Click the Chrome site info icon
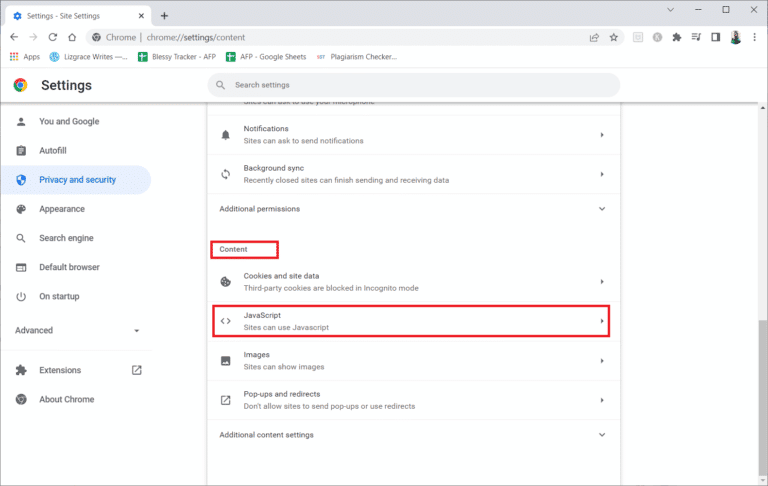The width and height of the screenshot is (768, 486). click(x=96, y=37)
